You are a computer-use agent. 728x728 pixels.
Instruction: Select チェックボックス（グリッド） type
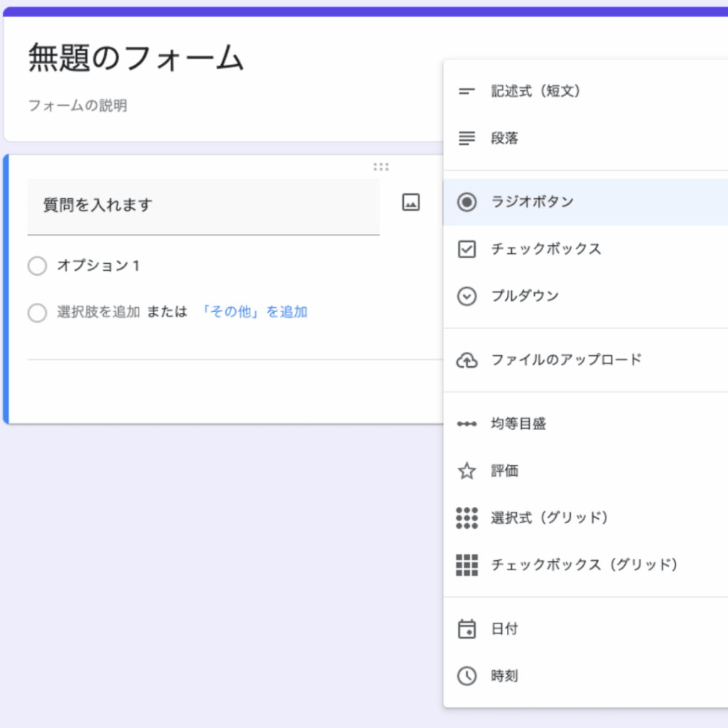[x=586, y=565]
